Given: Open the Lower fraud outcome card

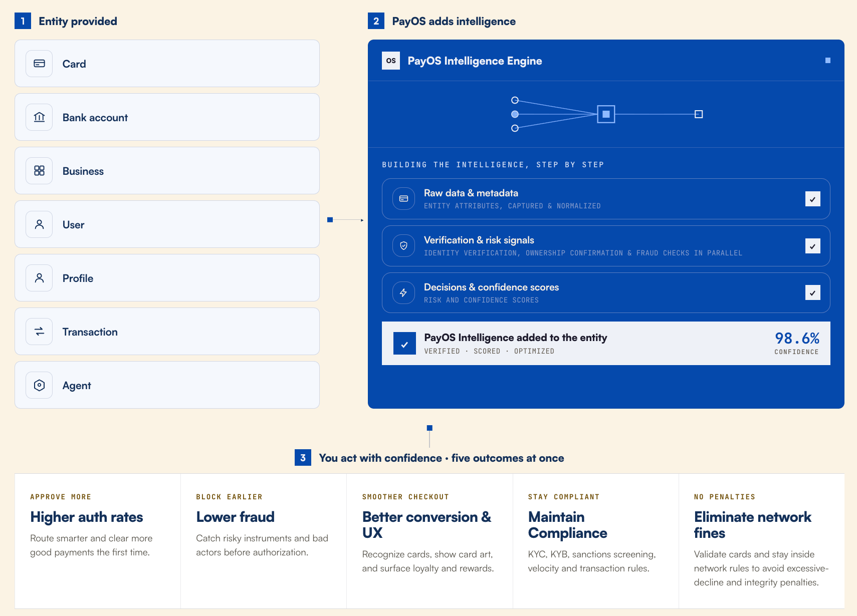Looking at the screenshot, I should tap(264, 541).
